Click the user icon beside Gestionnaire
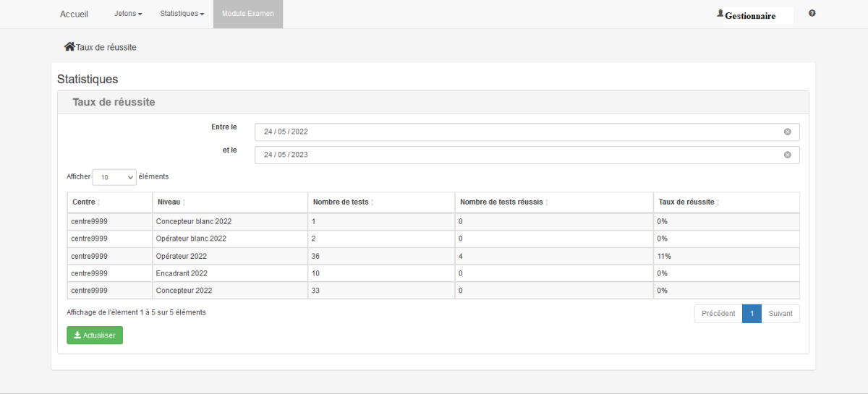The image size is (868, 394). pos(720,14)
